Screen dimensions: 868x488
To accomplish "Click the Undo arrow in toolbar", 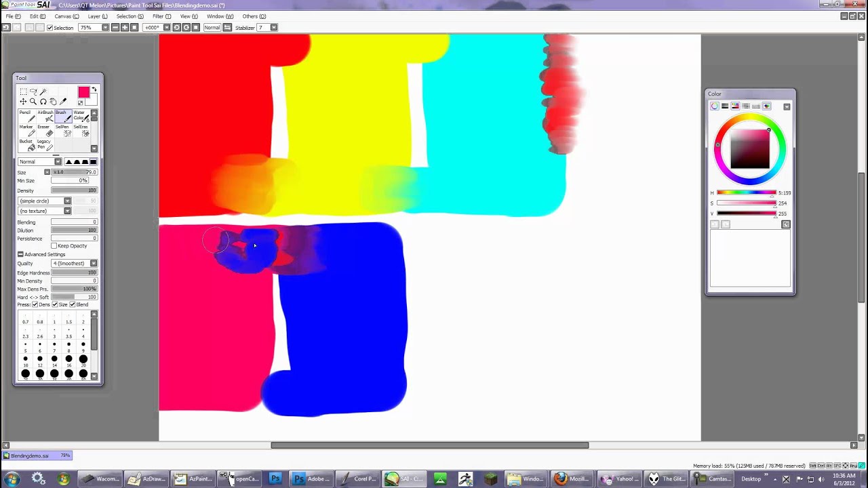I will (6, 28).
